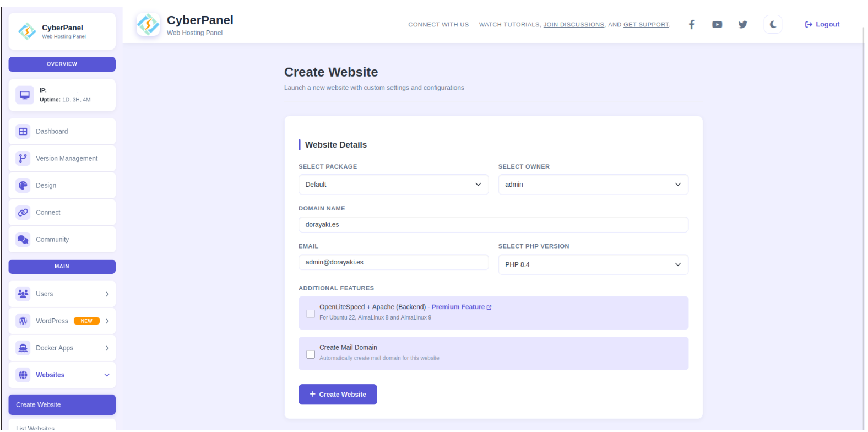Open the Connect menu item

(62, 213)
